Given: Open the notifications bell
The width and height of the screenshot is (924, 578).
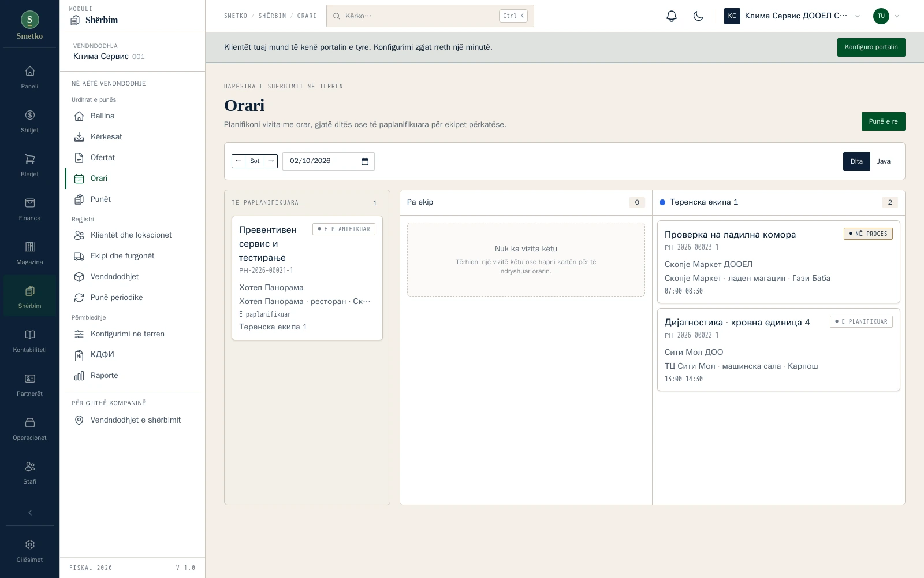Looking at the screenshot, I should pyautogui.click(x=672, y=16).
